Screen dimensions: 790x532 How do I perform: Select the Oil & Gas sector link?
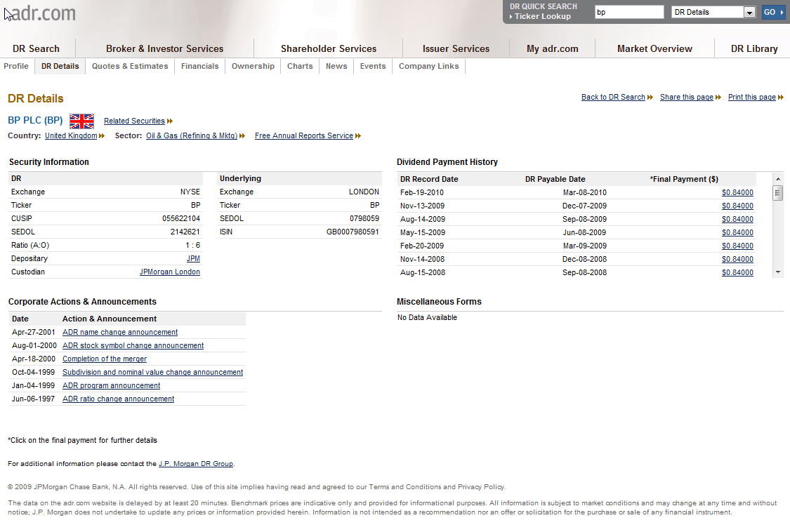191,136
